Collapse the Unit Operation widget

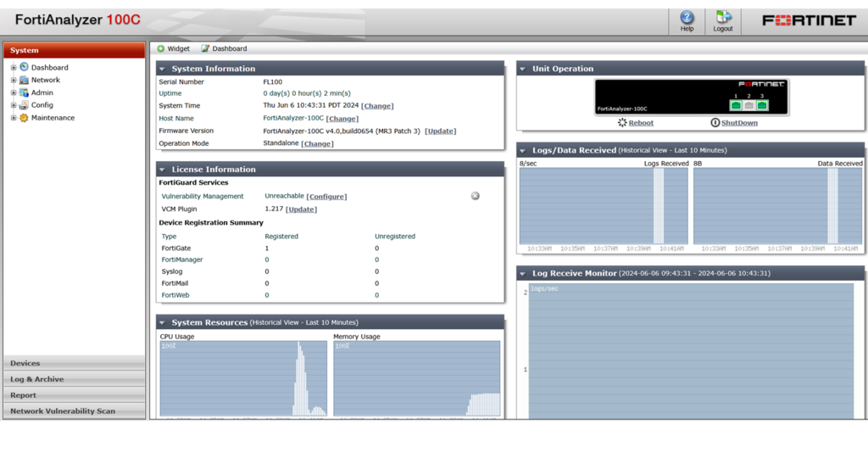522,70
